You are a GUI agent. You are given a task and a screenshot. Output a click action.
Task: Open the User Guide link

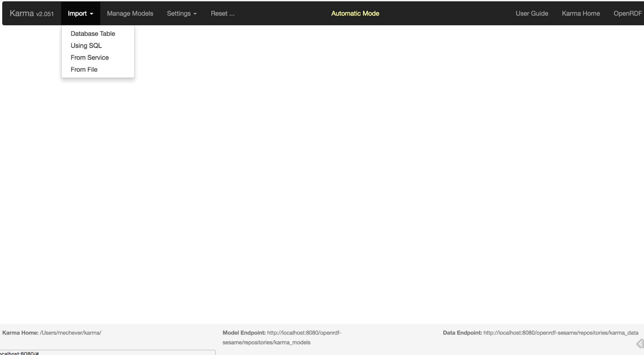[x=532, y=14]
